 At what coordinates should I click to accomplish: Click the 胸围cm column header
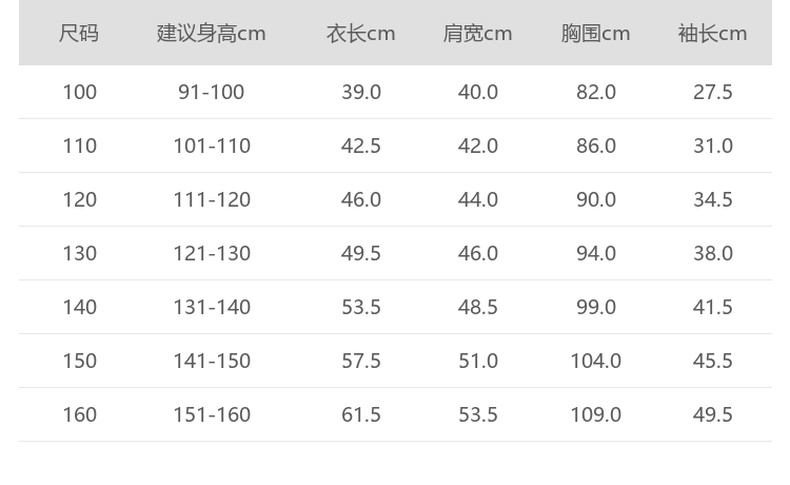point(596,33)
